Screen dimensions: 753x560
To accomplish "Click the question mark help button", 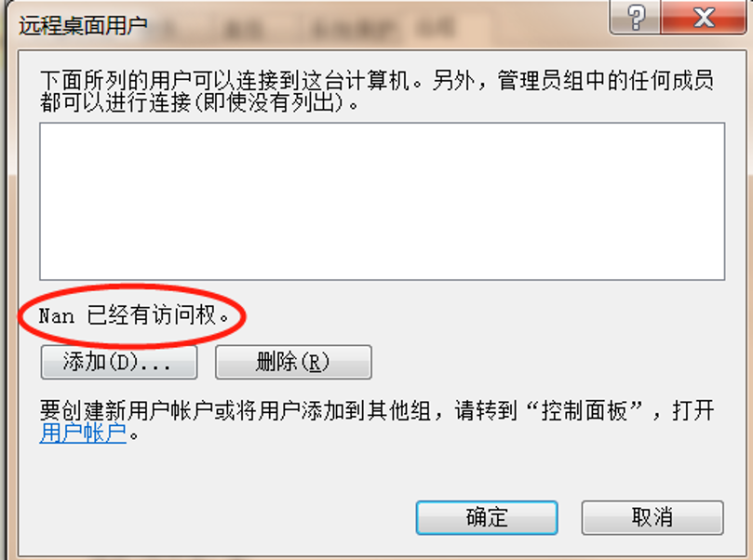I will pyautogui.click(x=635, y=18).
